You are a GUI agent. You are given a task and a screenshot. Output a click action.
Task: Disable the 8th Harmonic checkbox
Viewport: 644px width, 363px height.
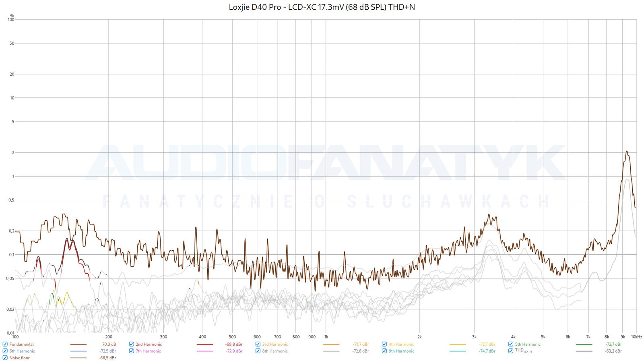point(258,351)
